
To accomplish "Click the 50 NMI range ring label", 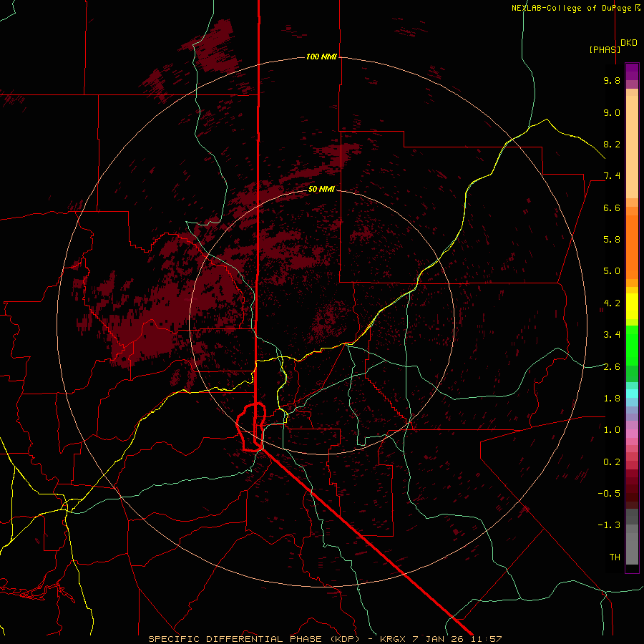I will (321, 189).
